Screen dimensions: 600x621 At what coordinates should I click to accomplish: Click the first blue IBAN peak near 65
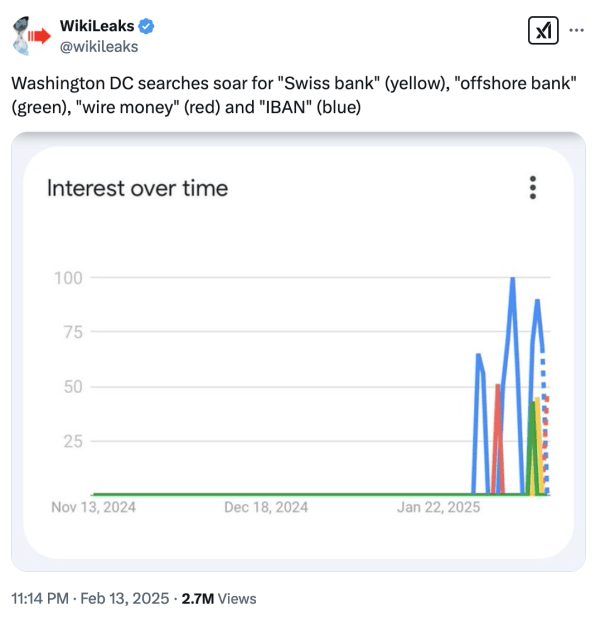pos(479,355)
